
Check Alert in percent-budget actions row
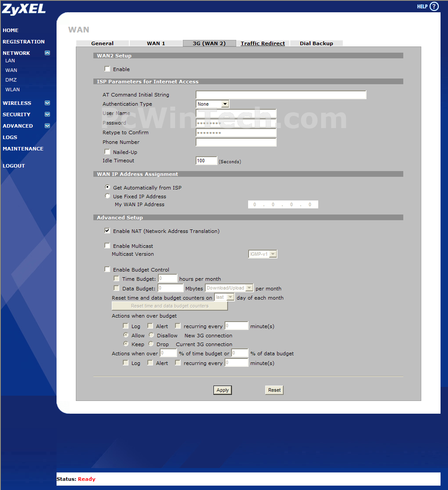(x=150, y=363)
